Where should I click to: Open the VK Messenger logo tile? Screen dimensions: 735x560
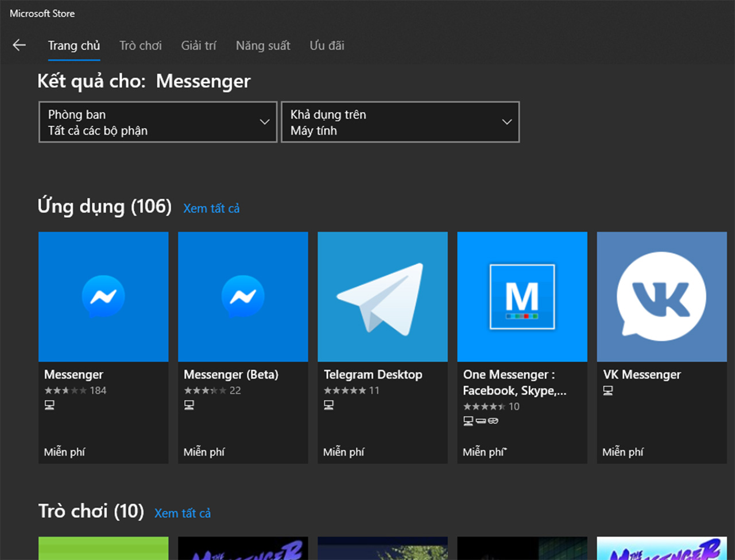pos(661,297)
